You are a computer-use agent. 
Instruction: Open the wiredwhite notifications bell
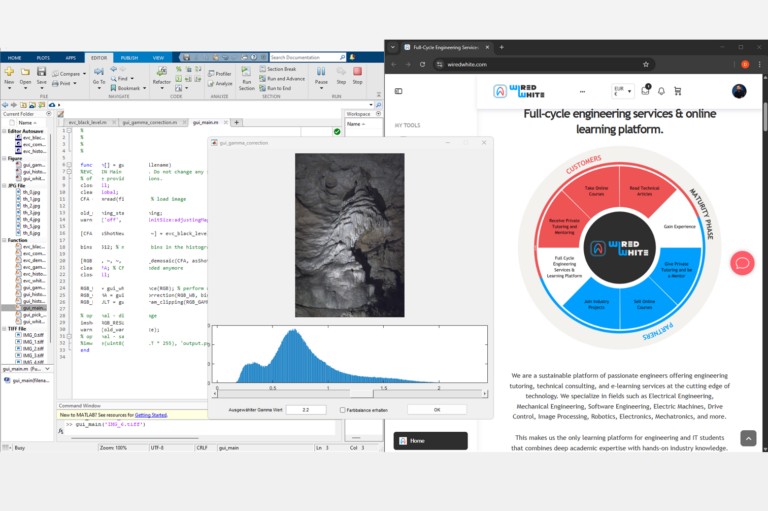click(661, 91)
